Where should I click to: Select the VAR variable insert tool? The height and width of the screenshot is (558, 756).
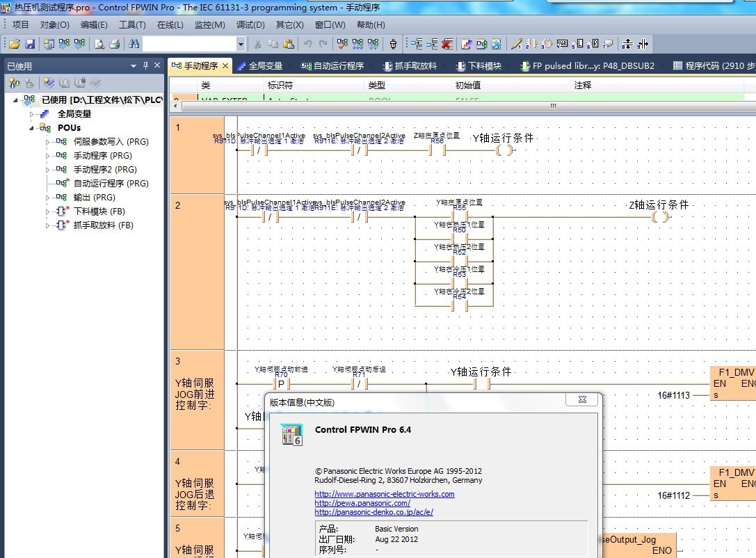pos(563,44)
